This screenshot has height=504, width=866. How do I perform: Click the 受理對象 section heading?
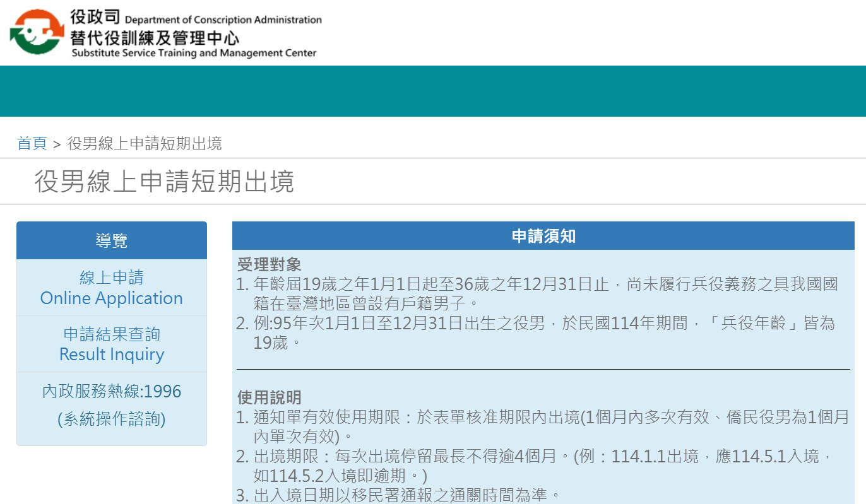(x=270, y=265)
